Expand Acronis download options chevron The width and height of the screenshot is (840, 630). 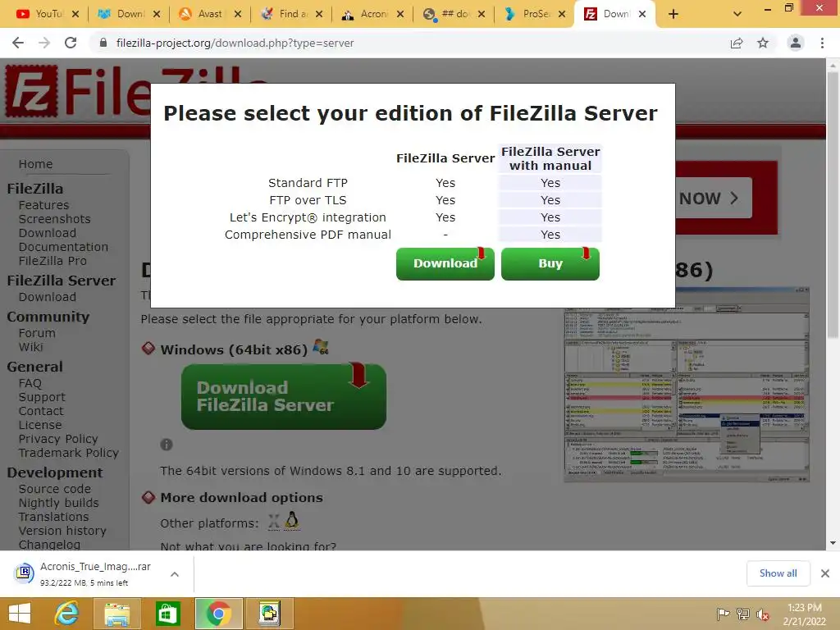click(175, 574)
